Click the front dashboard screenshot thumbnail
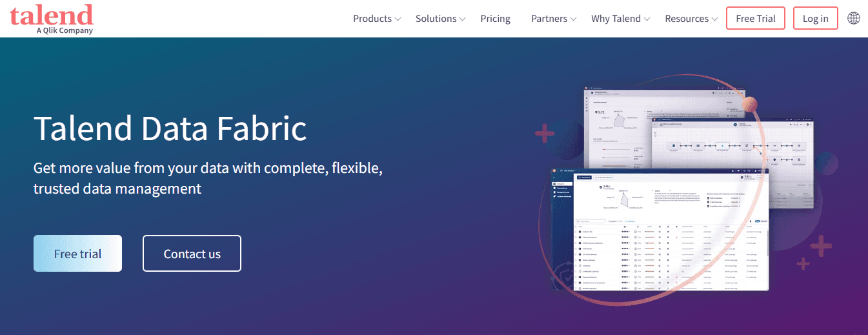 click(659, 229)
